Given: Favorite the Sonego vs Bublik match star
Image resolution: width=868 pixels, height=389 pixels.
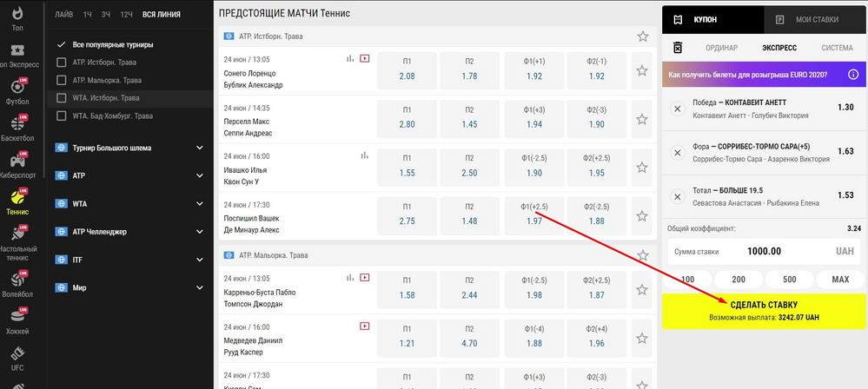Looking at the screenshot, I should tap(642, 70).
